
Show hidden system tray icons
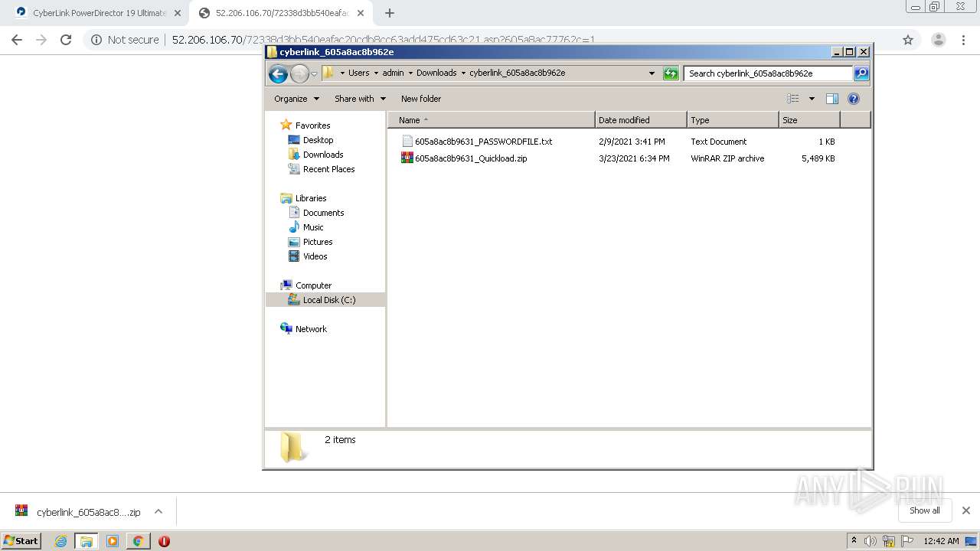(x=854, y=540)
